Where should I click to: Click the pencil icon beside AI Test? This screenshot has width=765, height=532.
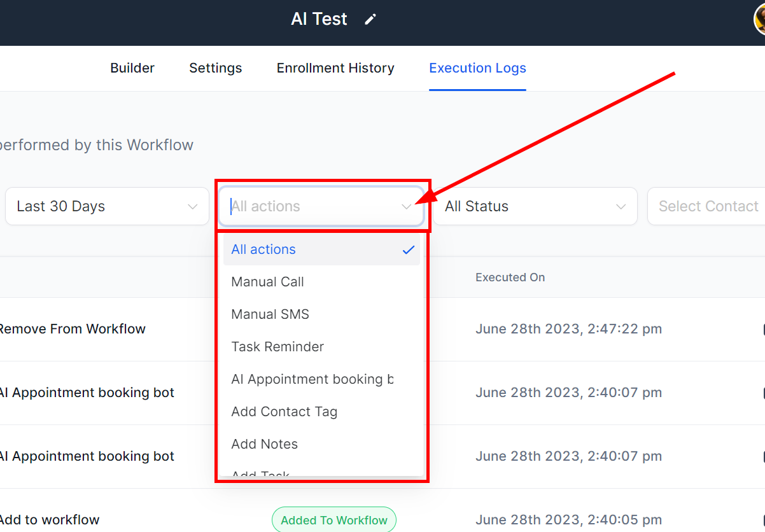(x=370, y=19)
